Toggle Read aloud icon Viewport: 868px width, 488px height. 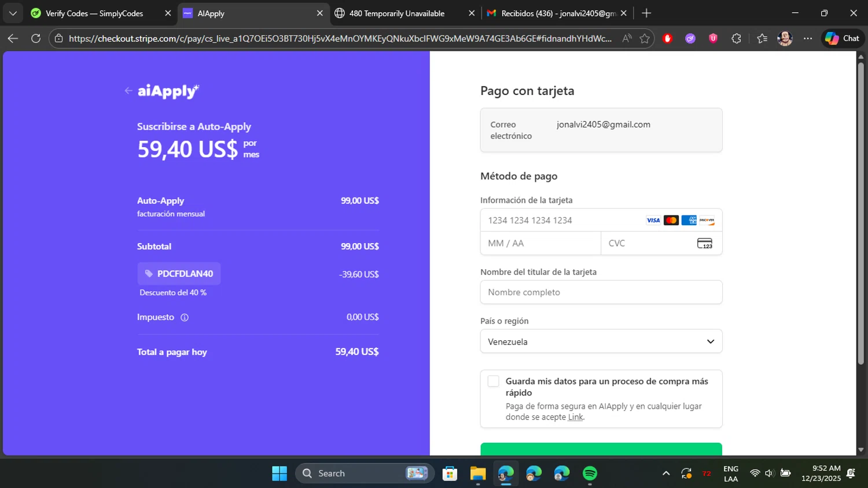pos(627,38)
